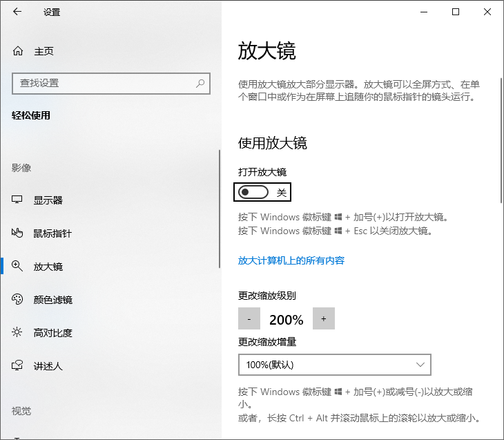Select the 高对比度 sun icon
Image resolution: width=504 pixels, height=440 pixels.
(x=17, y=332)
